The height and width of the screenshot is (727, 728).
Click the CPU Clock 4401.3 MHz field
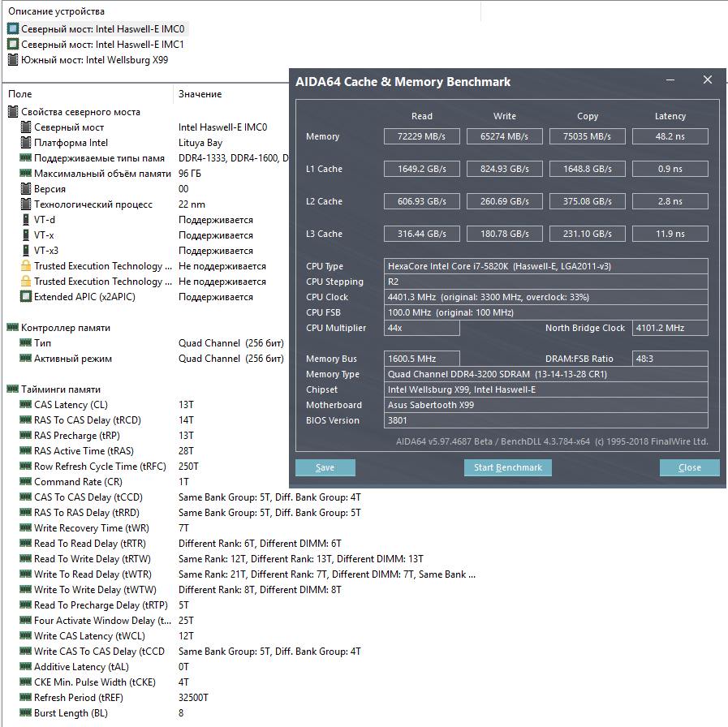[546, 297]
